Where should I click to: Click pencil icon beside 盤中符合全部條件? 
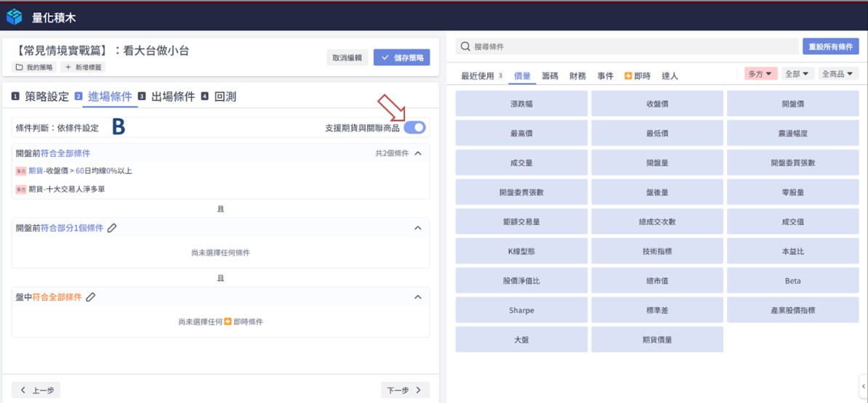[x=91, y=297]
